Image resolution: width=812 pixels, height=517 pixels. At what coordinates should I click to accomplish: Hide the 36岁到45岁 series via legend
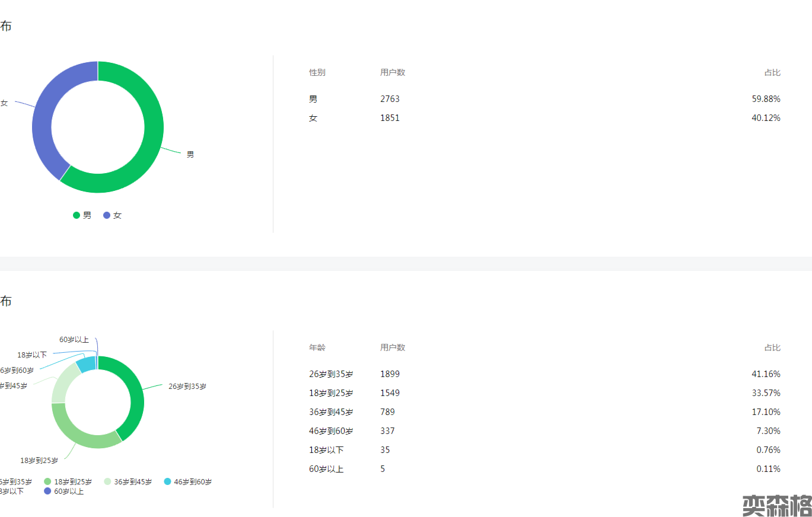128,481
